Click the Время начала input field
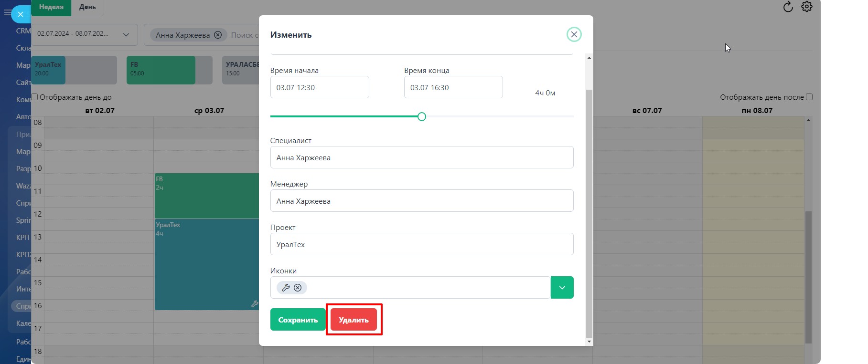Screen dimensions: 868x364 319,87
